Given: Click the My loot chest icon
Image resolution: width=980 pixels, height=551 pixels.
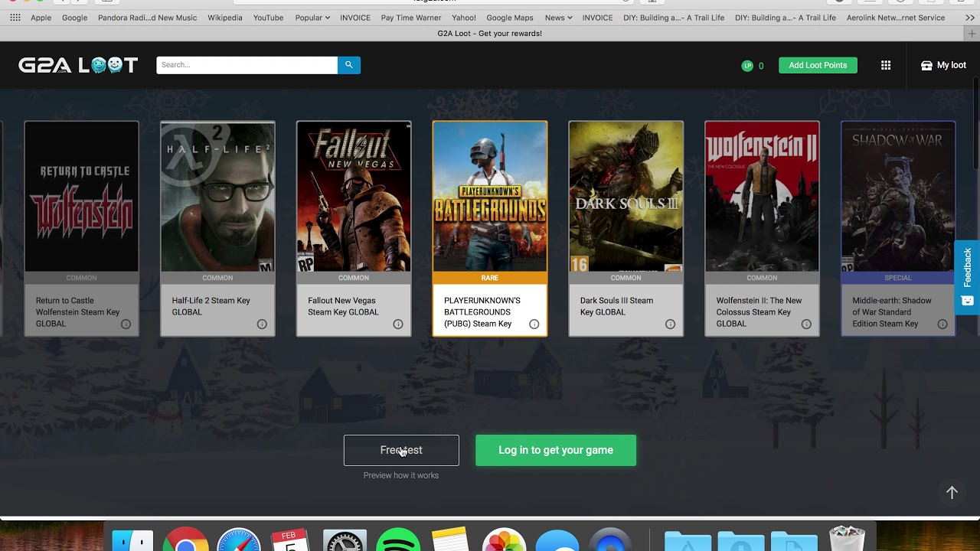Looking at the screenshot, I should coord(926,65).
